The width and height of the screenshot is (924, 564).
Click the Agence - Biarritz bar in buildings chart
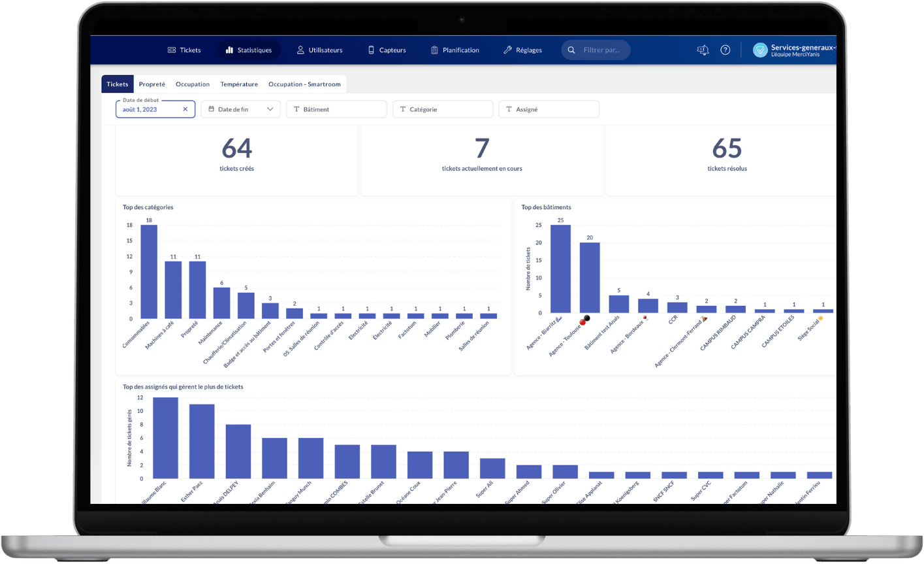pyautogui.click(x=561, y=269)
